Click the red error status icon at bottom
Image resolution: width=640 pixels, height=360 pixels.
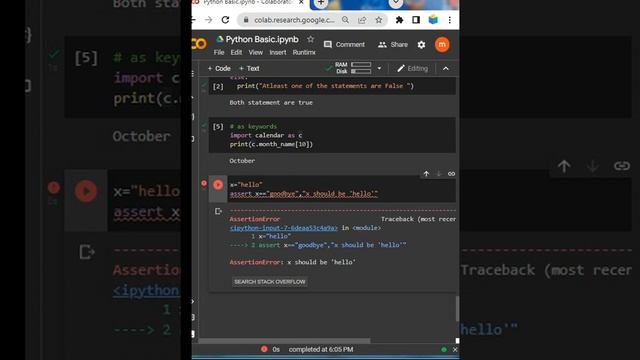pos(264,349)
